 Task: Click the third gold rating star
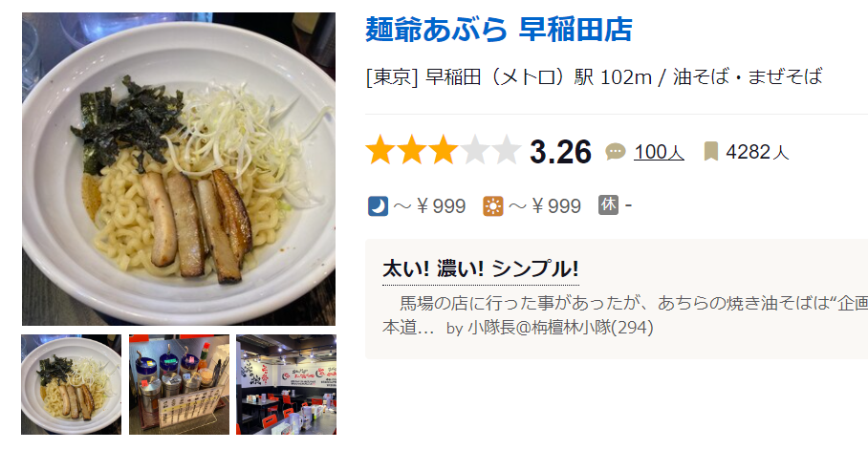point(444,151)
